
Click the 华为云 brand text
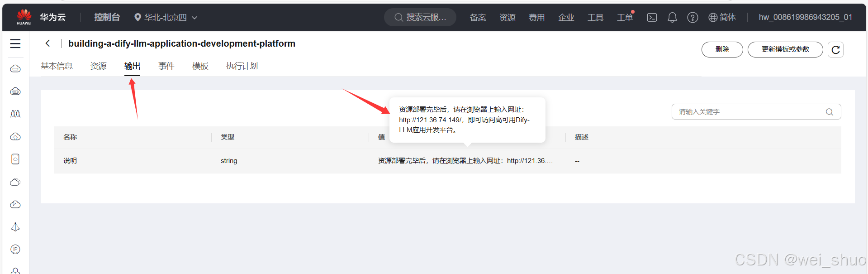pos(52,17)
